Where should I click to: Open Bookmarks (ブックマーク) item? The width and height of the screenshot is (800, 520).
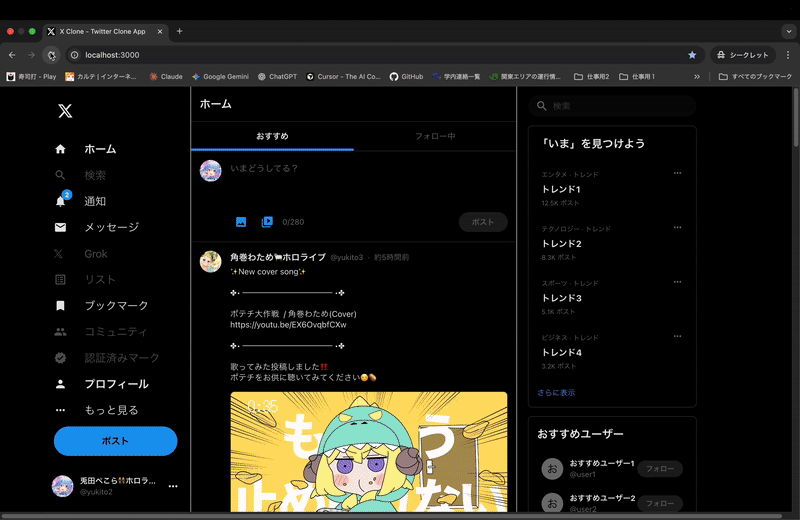coord(101,306)
